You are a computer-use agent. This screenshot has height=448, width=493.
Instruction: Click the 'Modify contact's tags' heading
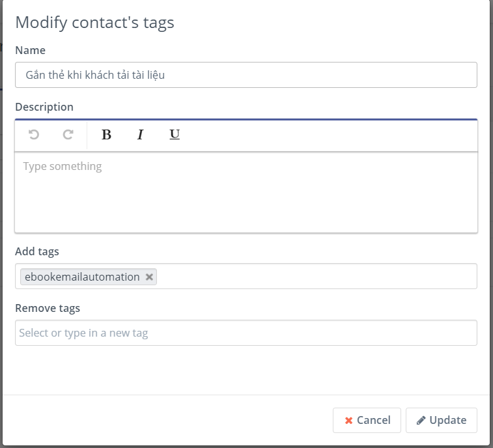point(94,23)
